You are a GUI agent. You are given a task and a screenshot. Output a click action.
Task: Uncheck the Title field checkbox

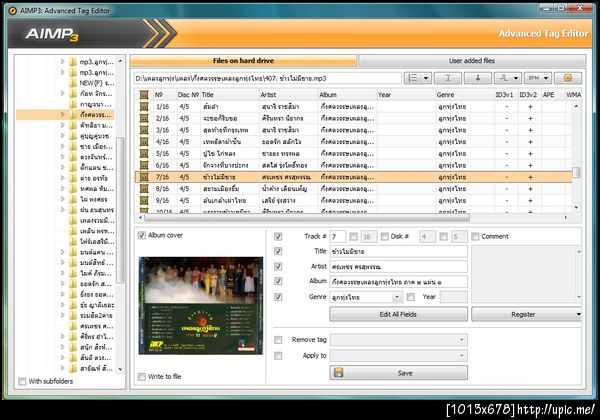[278, 251]
